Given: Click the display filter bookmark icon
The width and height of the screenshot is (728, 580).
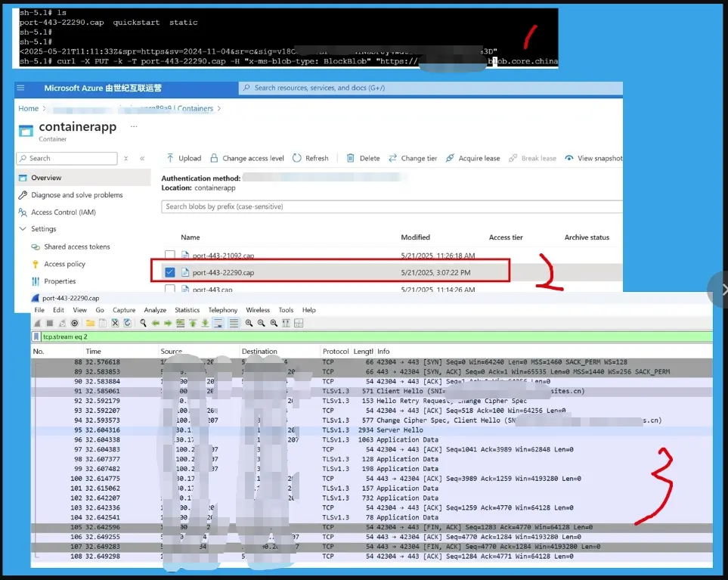Looking at the screenshot, I should [36, 337].
